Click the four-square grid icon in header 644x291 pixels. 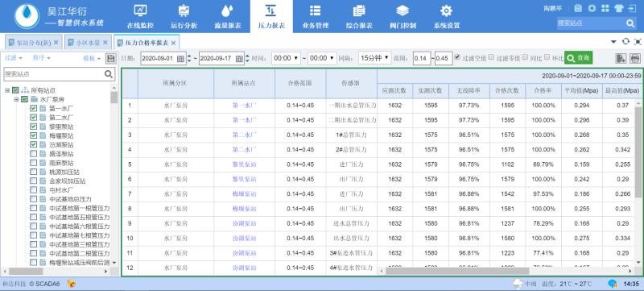coord(605,8)
